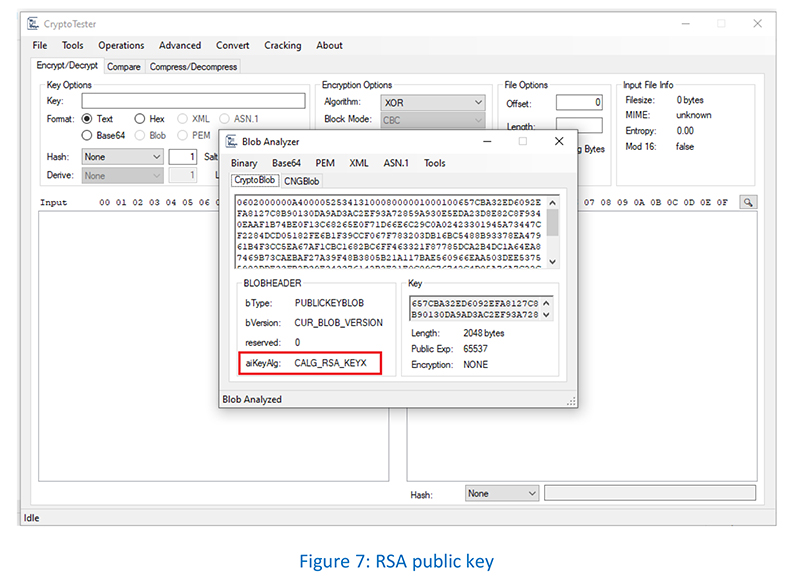Click the Length input field in File Options

coord(579,124)
